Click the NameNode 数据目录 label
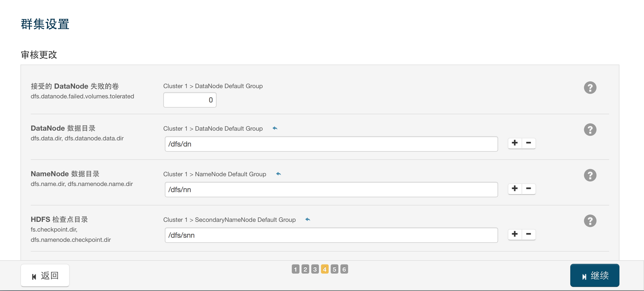Viewport: 644px width, 291px height. point(65,174)
